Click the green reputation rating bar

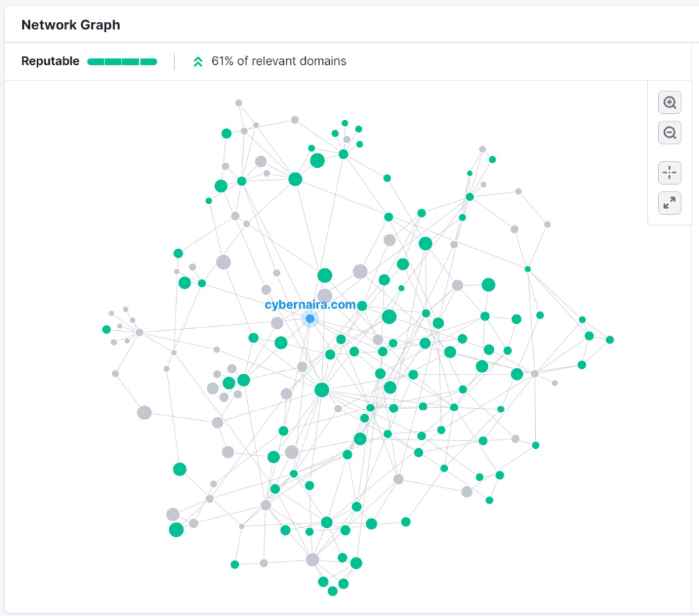point(123,61)
